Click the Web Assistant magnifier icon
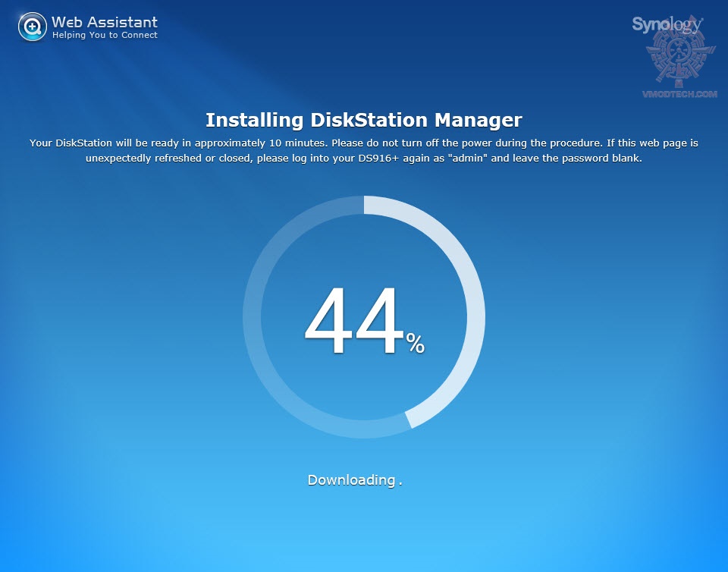The image size is (728, 572). click(33, 27)
